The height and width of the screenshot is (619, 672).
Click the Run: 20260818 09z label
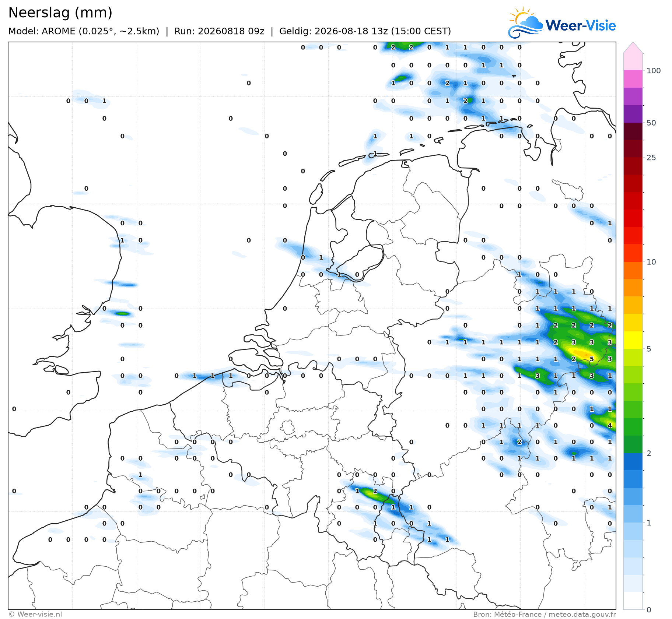pos(219,31)
